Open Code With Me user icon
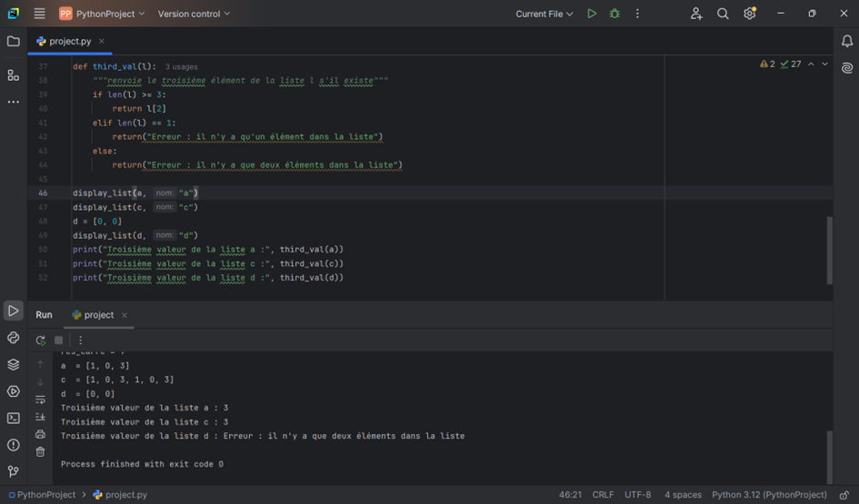Screen dimensions: 859x504 (696, 14)
